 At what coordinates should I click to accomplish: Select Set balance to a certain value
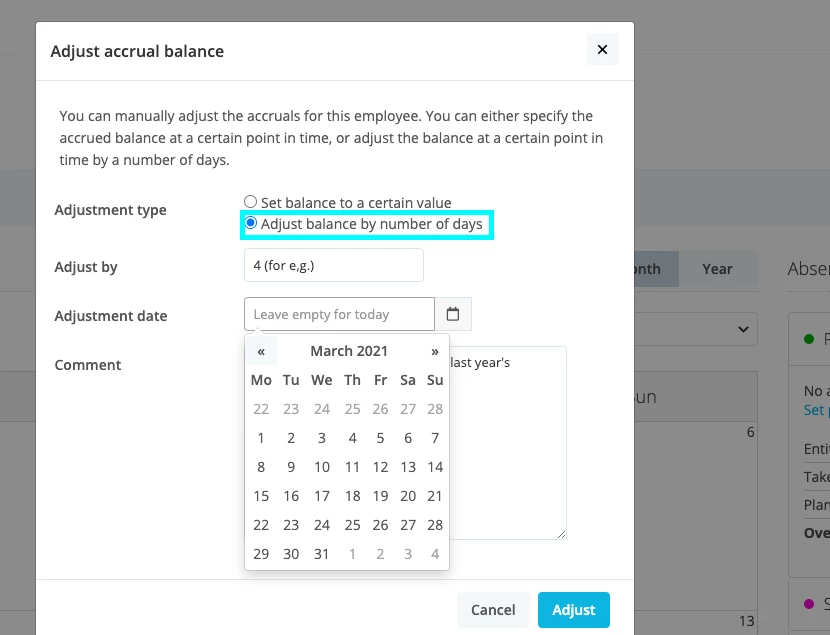250,202
